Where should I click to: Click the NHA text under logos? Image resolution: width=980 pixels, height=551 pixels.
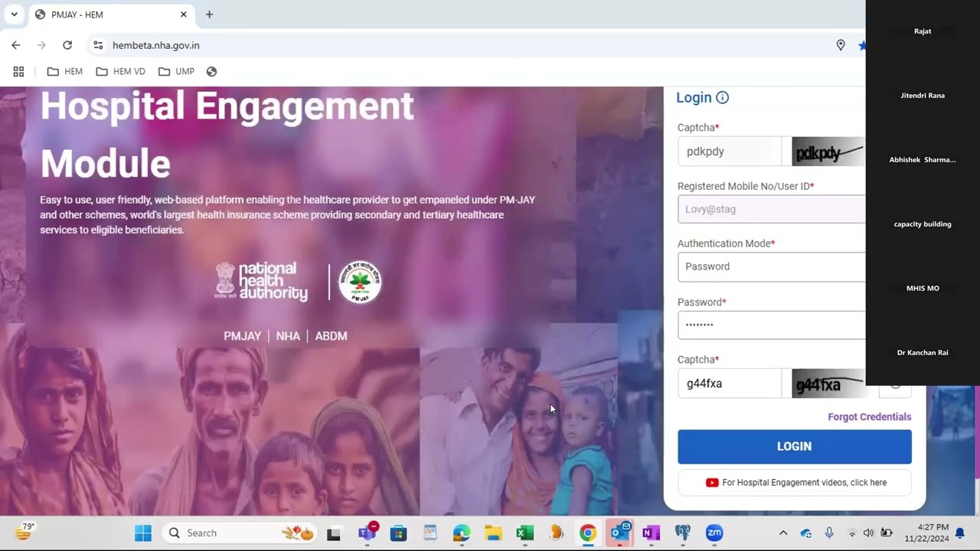point(288,336)
